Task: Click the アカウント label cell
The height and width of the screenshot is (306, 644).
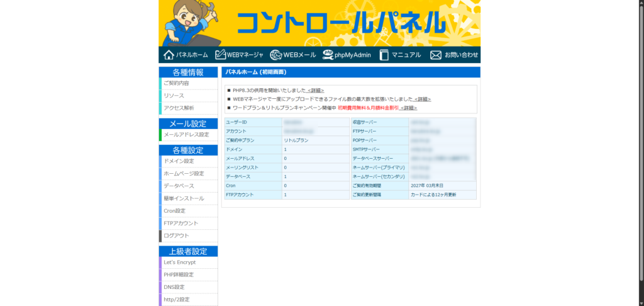Action: (x=253, y=131)
